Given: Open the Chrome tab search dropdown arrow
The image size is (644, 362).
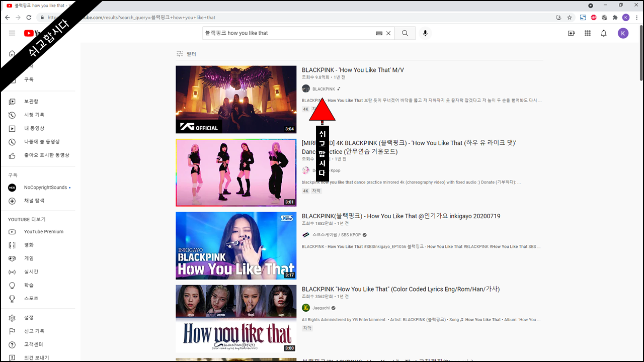Looking at the screenshot, I should tap(591, 5).
